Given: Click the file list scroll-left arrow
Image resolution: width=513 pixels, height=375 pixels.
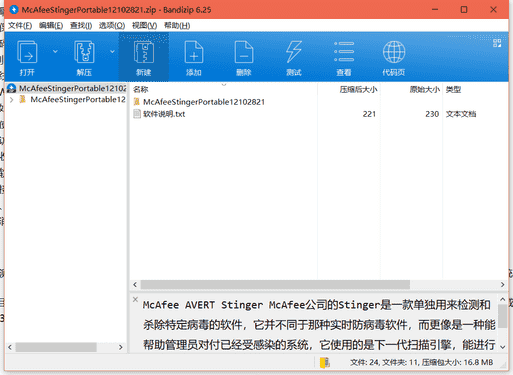Looking at the screenshot, I should (x=135, y=285).
